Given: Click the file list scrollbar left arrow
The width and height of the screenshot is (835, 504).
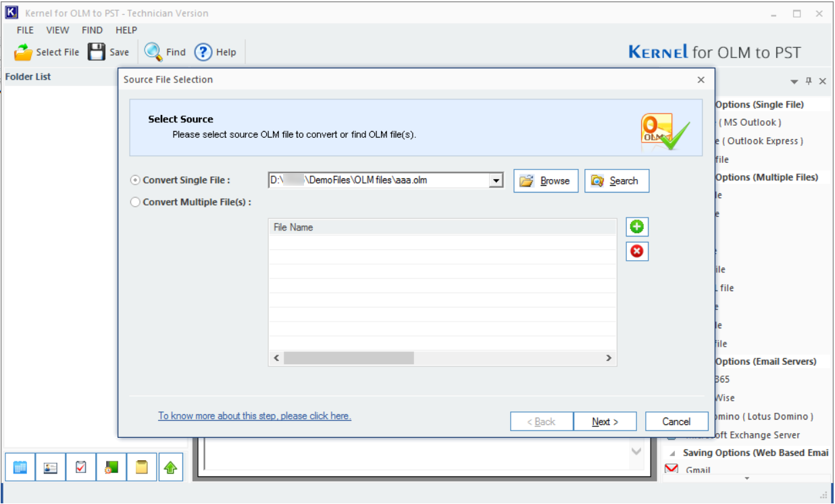Looking at the screenshot, I should (276, 358).
